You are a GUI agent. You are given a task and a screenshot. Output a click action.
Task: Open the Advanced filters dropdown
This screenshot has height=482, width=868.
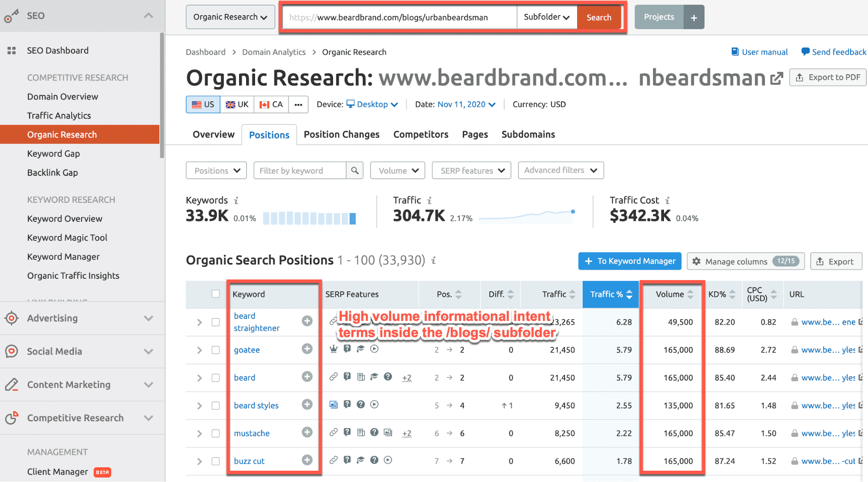tap(561, 171)
